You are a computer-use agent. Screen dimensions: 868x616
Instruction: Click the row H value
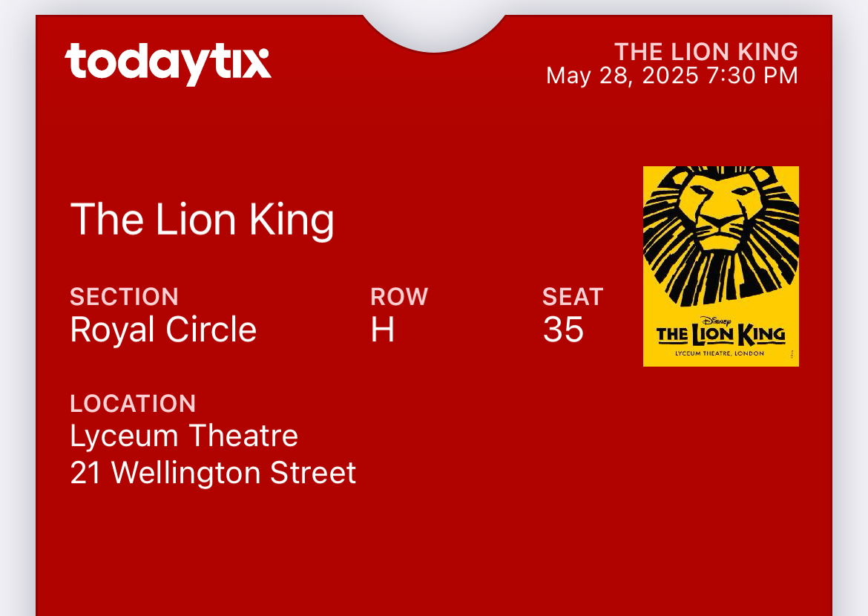383,330
